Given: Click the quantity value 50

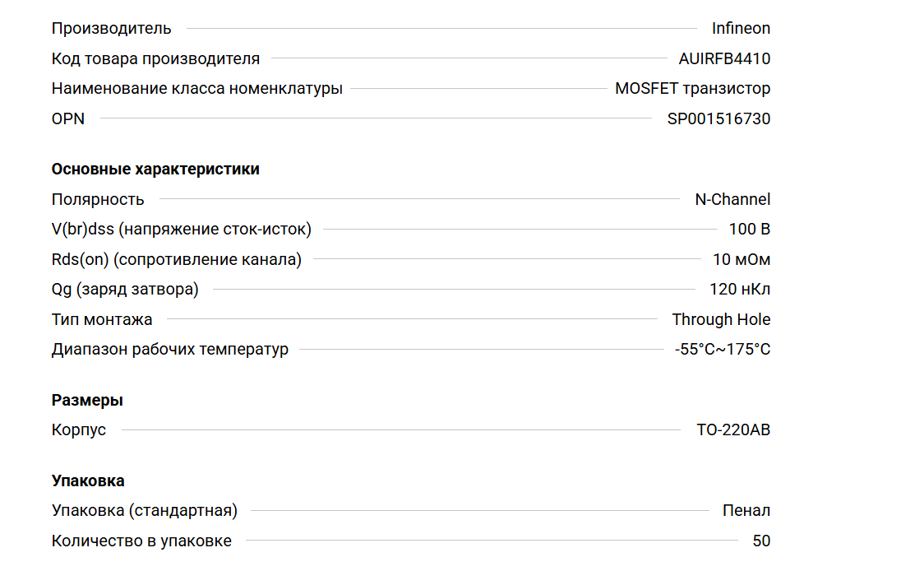Looking at the screenshot, I should click(x=761, y=541).
